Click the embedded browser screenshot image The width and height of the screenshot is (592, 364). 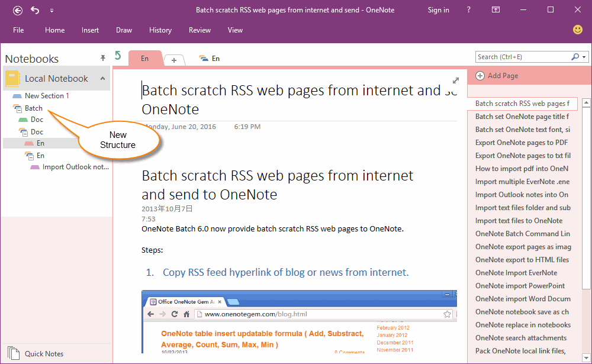[x=299, y=322]
